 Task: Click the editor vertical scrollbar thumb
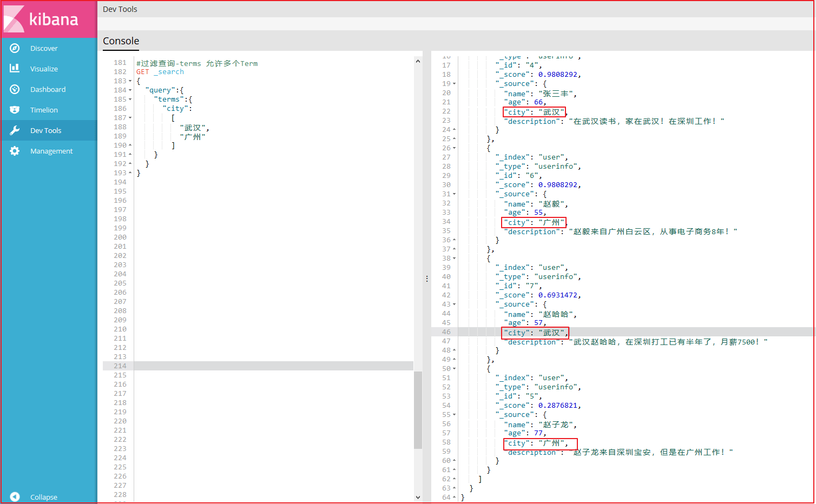[x=418, y=410]
